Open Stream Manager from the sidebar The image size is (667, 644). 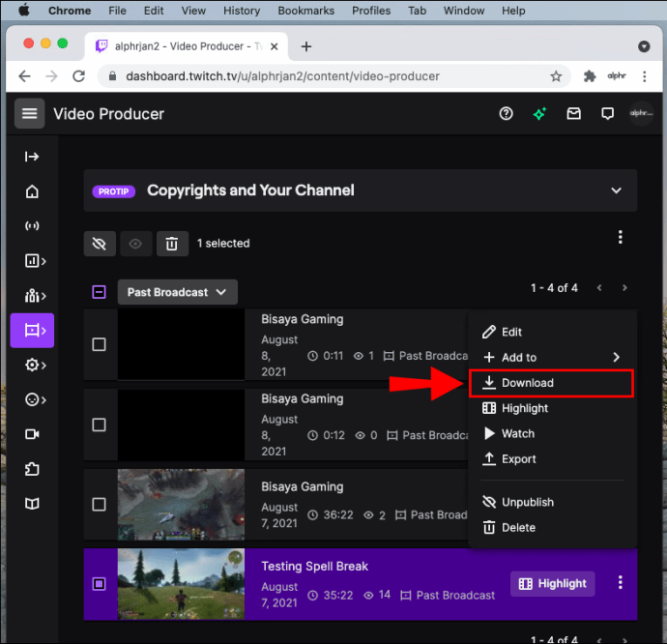pos(32,226)
